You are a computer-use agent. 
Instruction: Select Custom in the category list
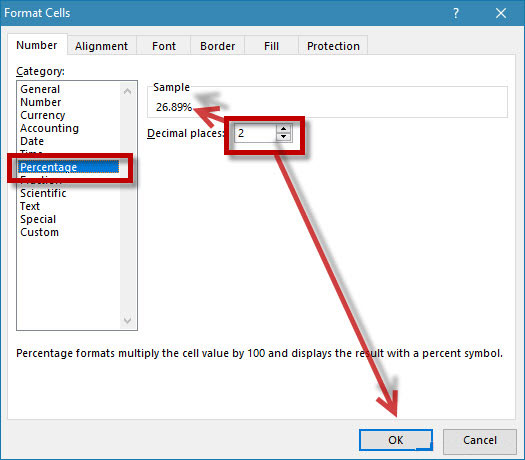[x=39, y=232]
